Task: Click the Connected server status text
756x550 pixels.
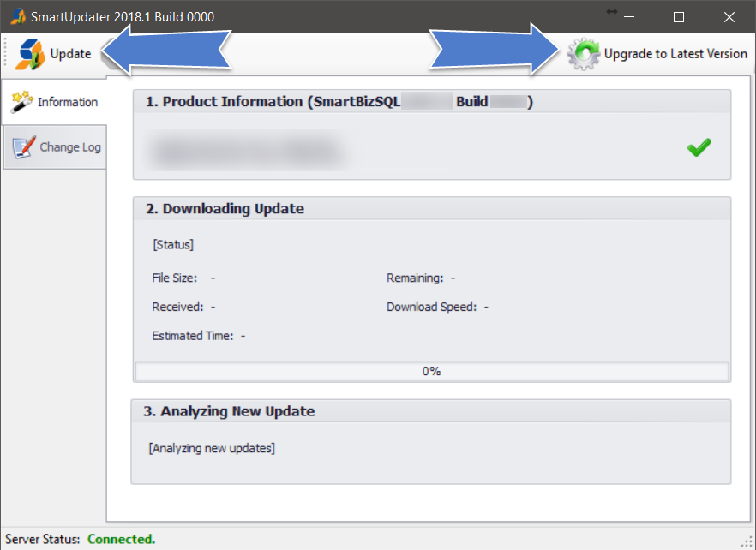Action: [122, 539]
